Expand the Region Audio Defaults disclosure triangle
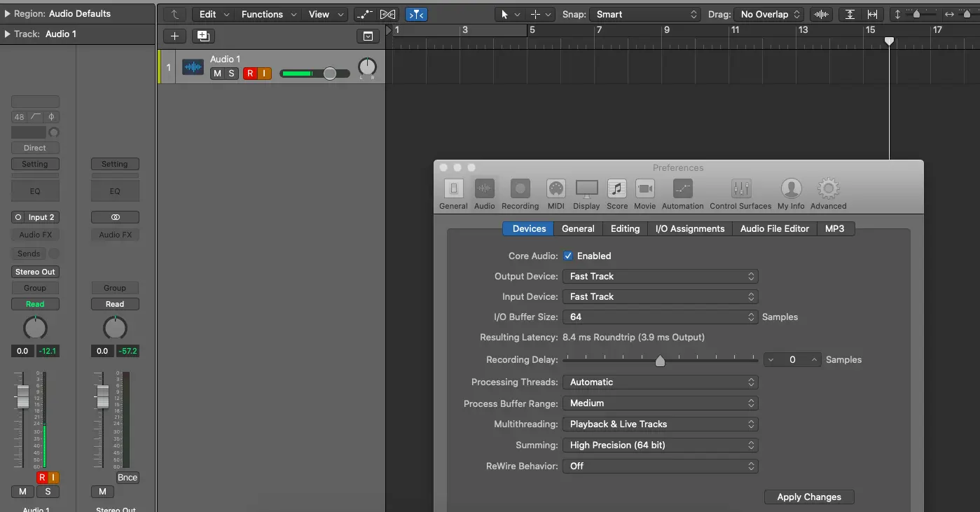This screenshot has width=980, height=512. coord(7,14)
